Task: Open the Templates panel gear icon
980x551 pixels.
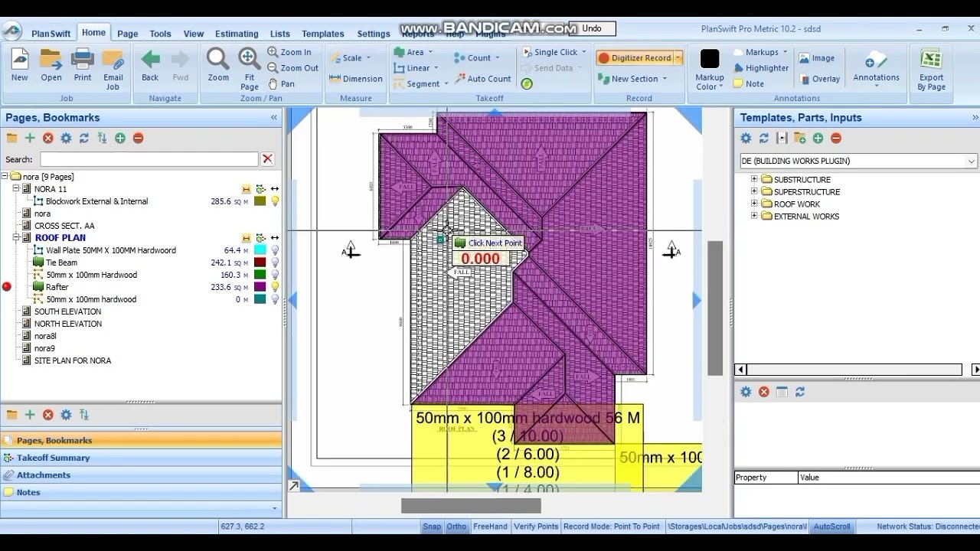Action: coord(746,139)
